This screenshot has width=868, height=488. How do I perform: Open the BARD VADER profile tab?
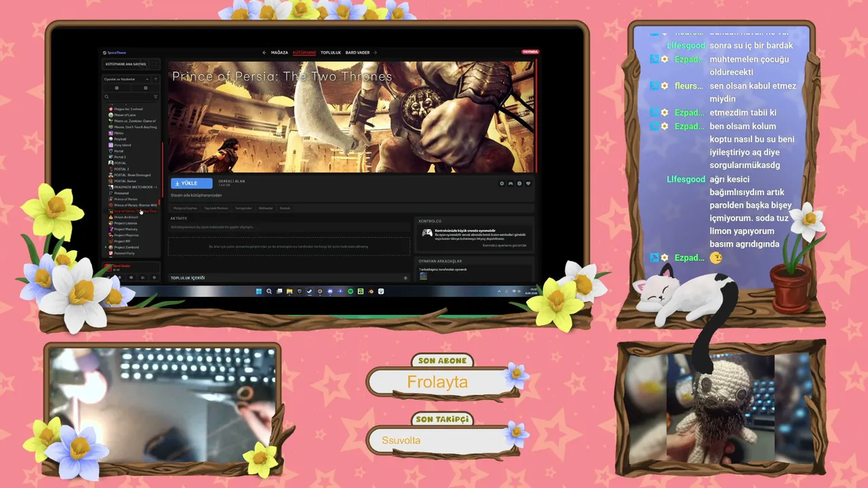tap(357, 52)
